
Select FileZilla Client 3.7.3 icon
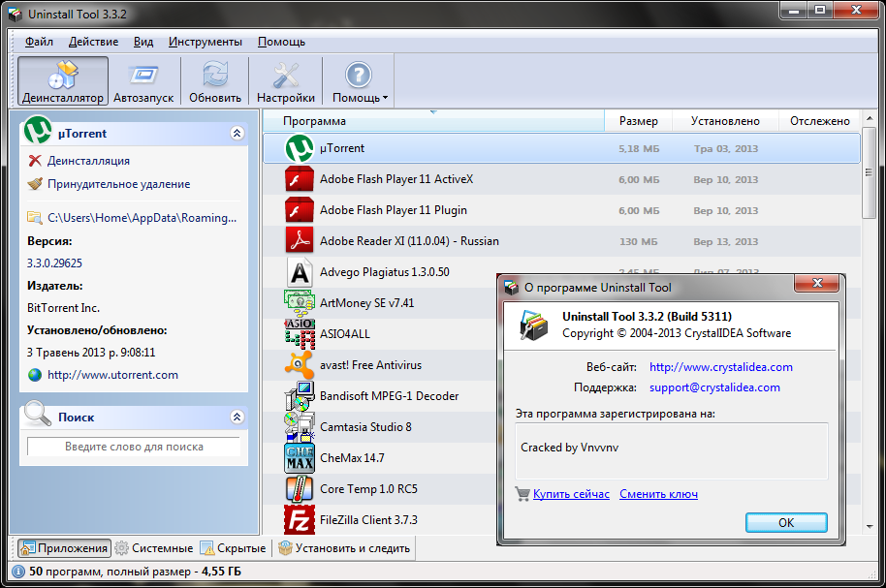(299, 519)
